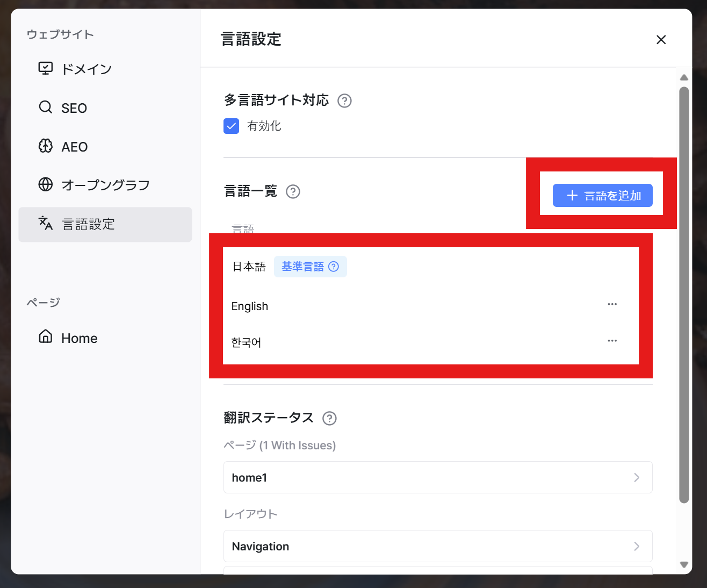Click the 基準言語 badge
Screen dimensions: 707x588
click(310, 267)
